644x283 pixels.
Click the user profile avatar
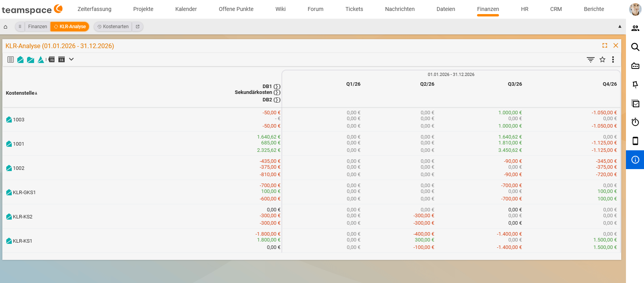point(635,9)
